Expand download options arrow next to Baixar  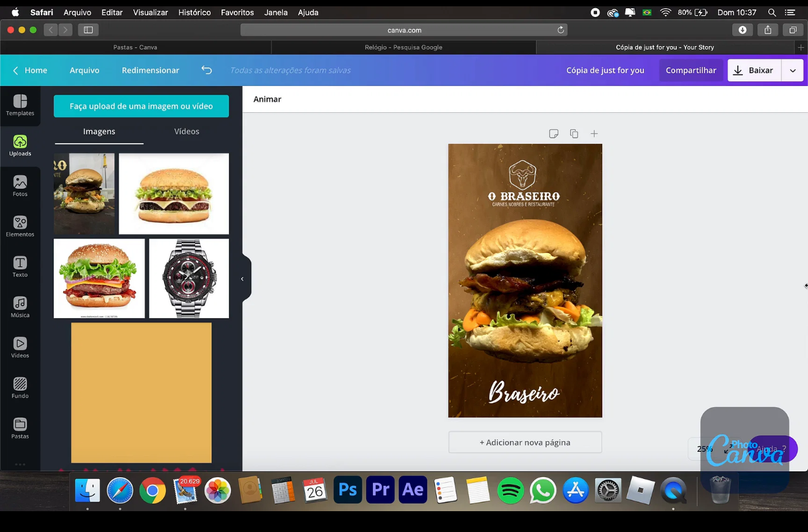point(792,71)
